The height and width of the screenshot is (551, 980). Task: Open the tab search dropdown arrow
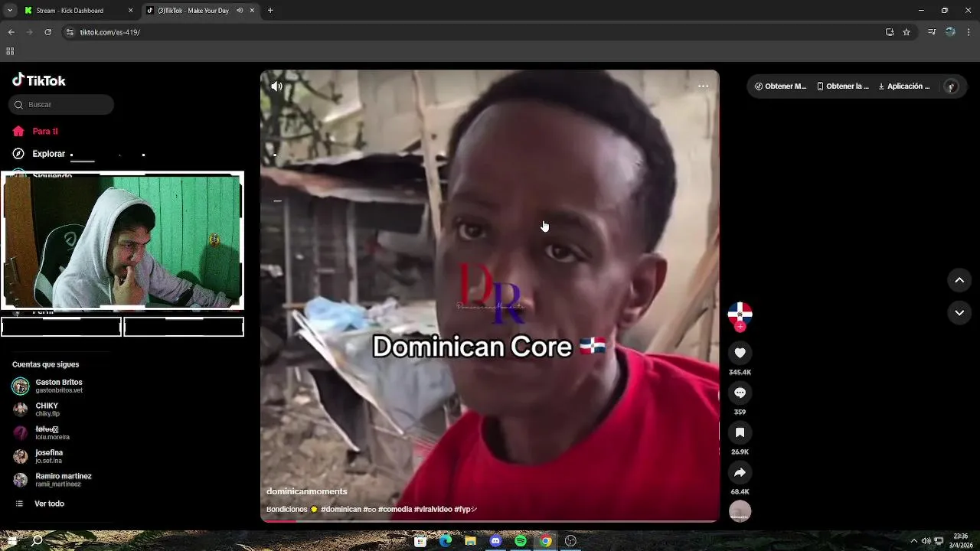click(10, 11)
